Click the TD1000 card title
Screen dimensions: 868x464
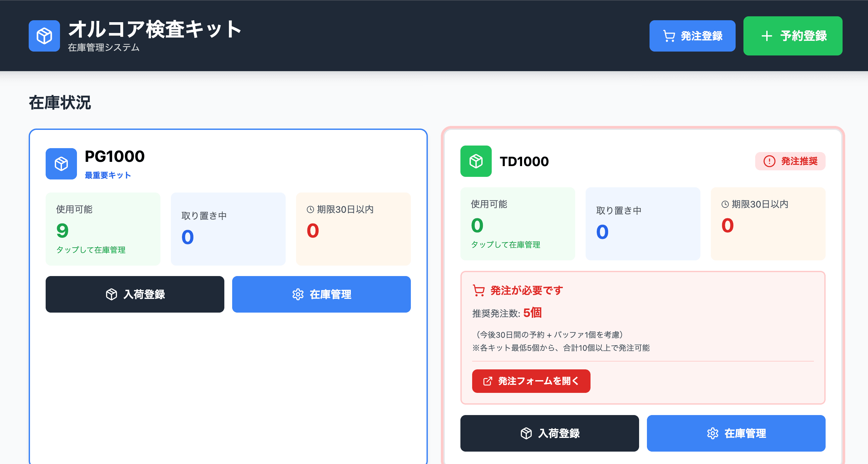point(524,162)
